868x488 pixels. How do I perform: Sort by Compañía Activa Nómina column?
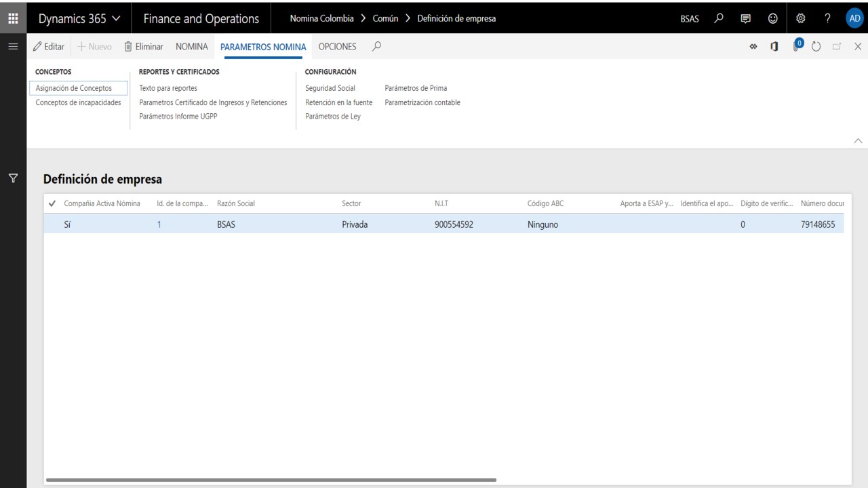[x=102, y=203]
